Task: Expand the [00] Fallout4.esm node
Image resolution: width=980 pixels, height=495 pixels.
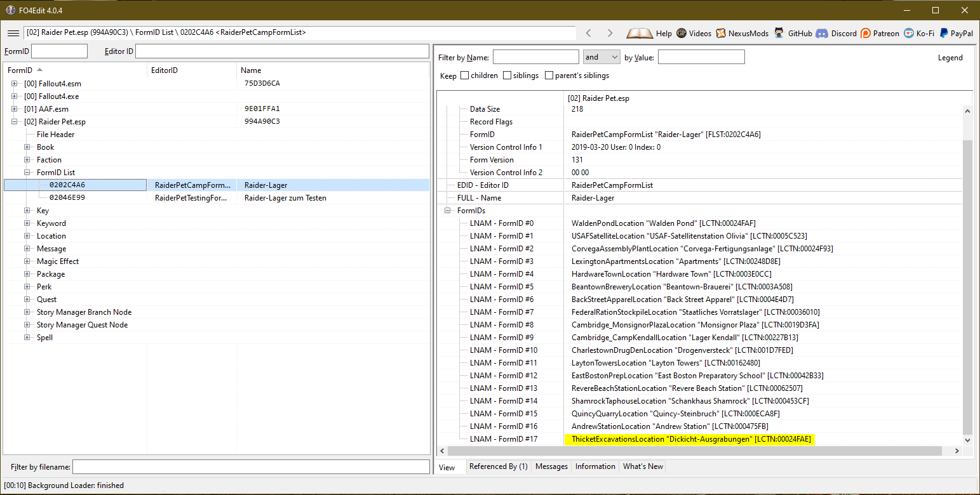Action: pos(15,84)
